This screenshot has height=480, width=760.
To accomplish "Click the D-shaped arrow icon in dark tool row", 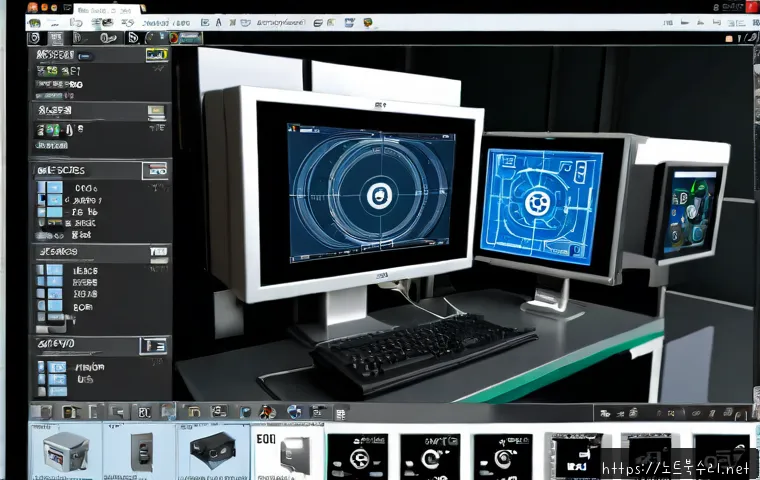I will click(133, 38).
